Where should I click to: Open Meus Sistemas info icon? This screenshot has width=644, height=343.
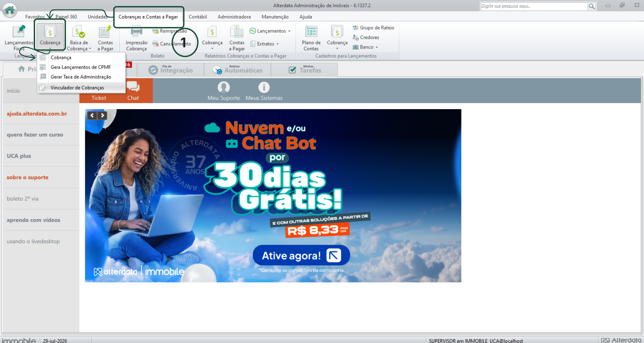pyautogui.click(x=264, y=87)
